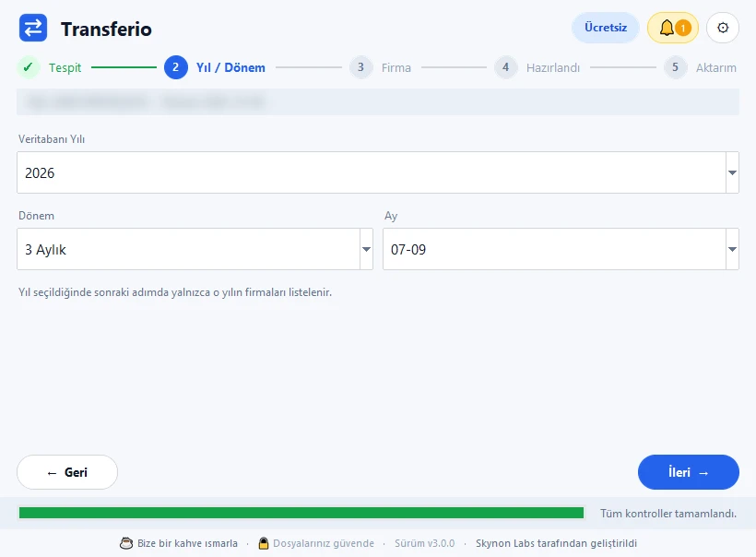Screen dimensions: 756x557
Task: Click the orange notification count badge
Action: pos(683,28)
